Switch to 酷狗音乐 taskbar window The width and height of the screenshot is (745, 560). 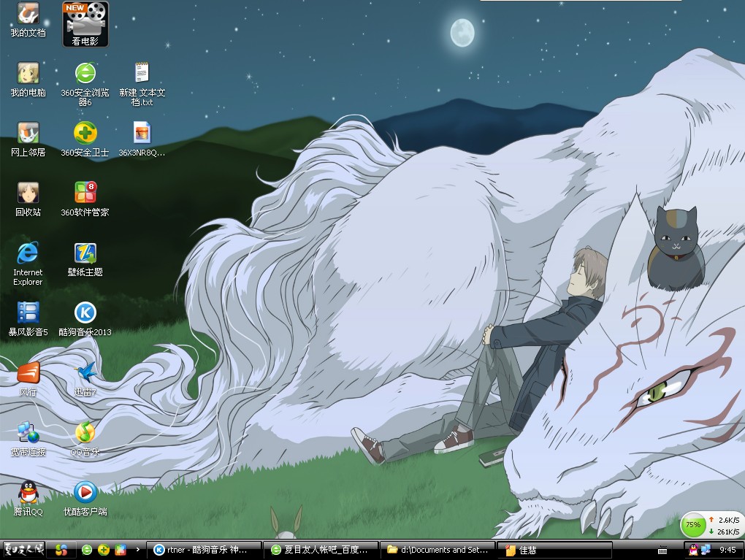coord(203,550)
